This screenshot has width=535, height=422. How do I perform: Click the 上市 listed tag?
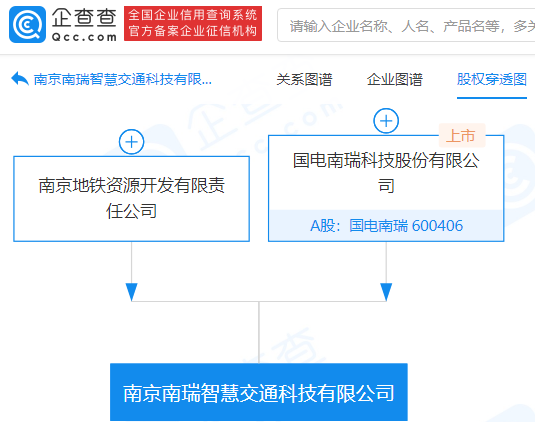461,135
